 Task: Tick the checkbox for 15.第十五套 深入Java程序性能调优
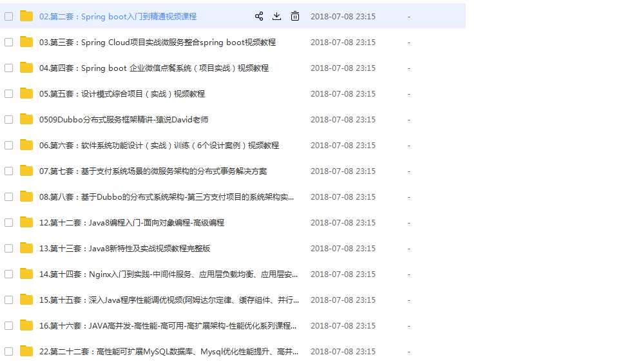point(8,300)
